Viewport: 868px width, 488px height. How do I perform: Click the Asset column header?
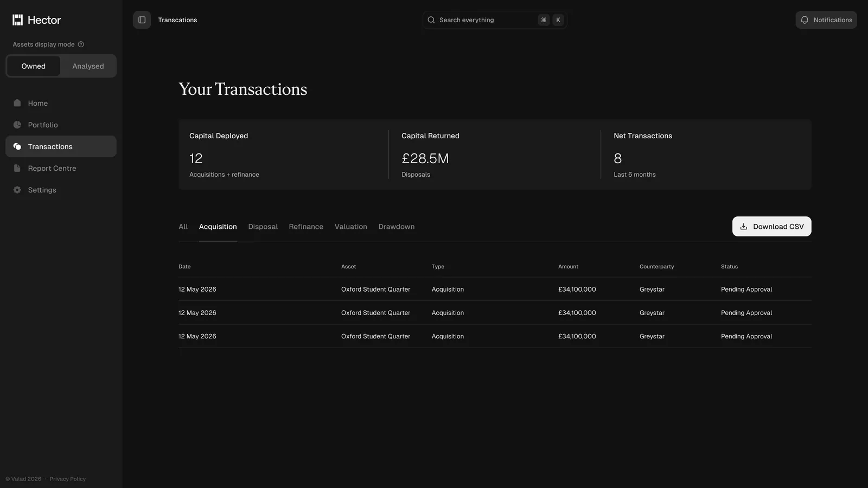pos(348,267)
